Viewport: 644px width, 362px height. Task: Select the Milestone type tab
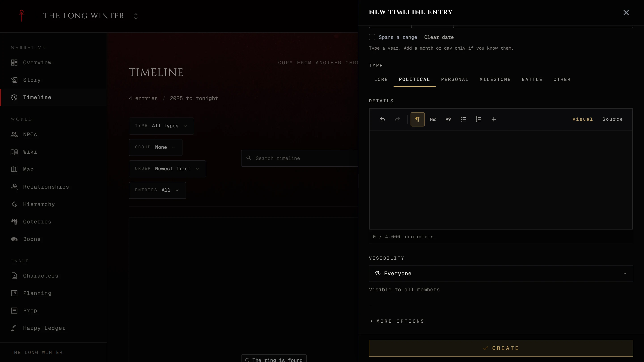tap(495, 80)
